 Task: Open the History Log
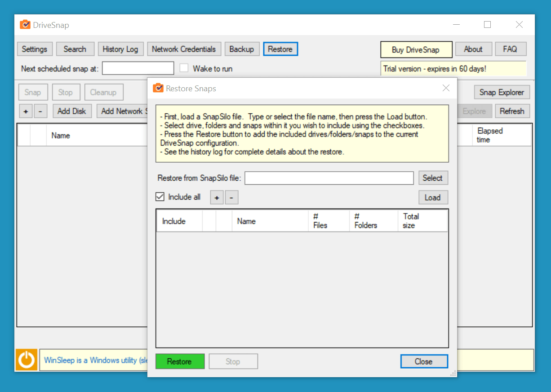[120, 49]
